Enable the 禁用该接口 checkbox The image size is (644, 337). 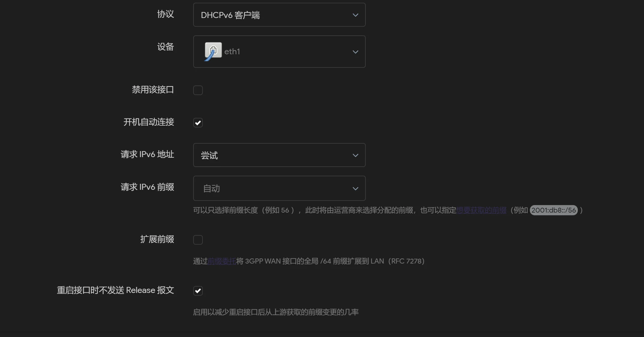(x=198, y=90)
